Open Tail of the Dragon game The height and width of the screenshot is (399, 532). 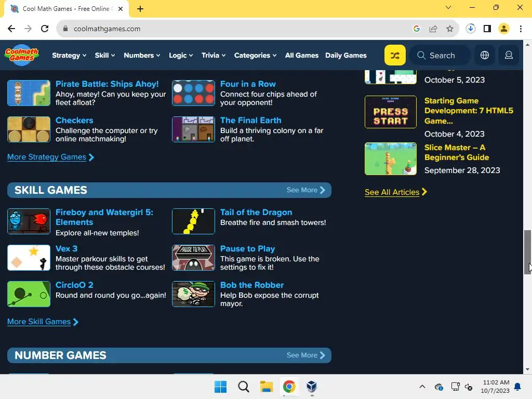(256, 212)
